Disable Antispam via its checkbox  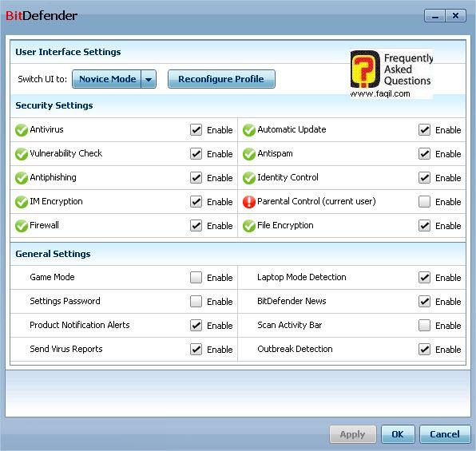(x=424, y=154)
